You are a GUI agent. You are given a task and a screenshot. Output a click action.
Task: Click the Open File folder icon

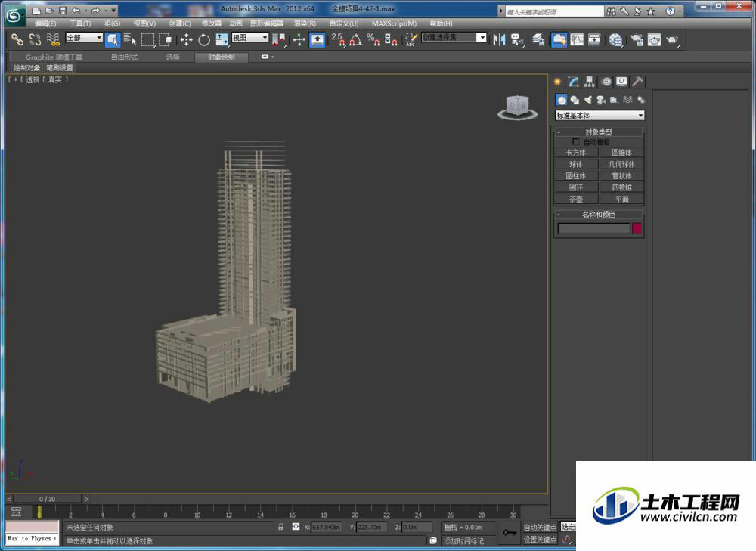49,10
